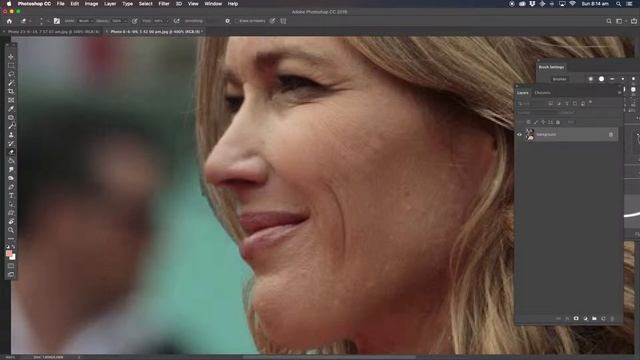Open the Apple menu
The height and width of the screenshot is (360, 640).
9,4
